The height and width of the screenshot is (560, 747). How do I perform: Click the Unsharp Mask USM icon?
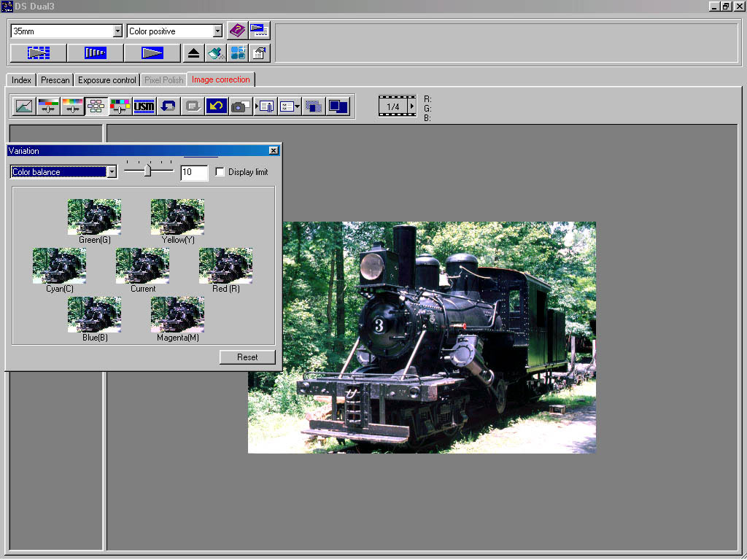coord(144,106)
